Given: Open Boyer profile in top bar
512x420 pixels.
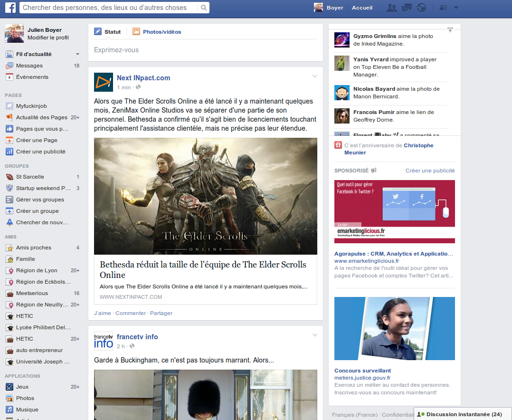Looking at the screenshot, I should [x=329, y=8].
